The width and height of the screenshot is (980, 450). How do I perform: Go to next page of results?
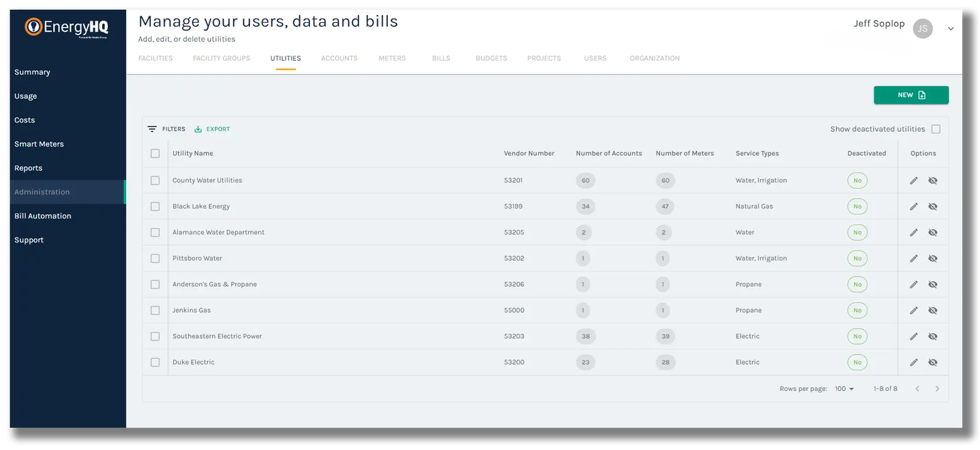937,389
